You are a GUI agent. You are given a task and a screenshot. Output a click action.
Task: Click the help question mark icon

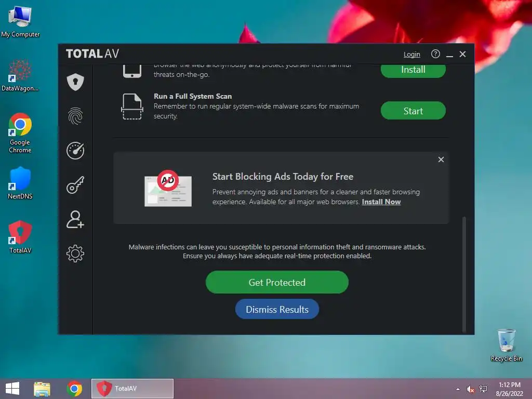coord(435,54)
